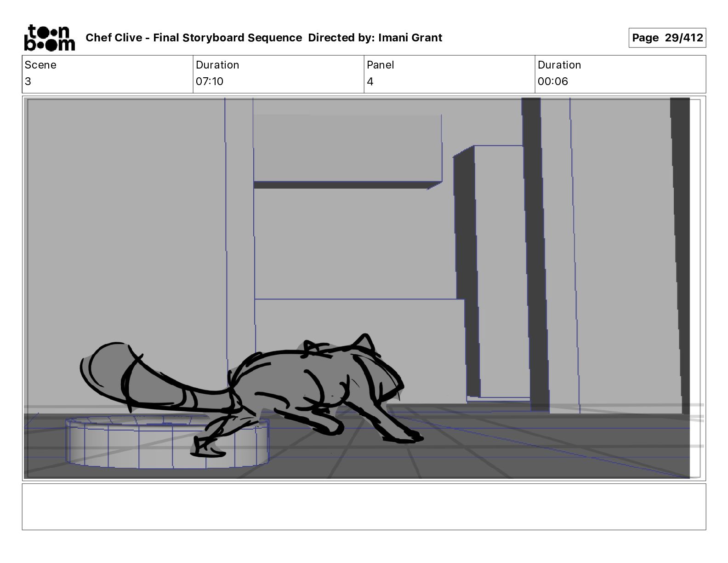
Task: Click the Toon Boom logo
Action: pos(49,37)
